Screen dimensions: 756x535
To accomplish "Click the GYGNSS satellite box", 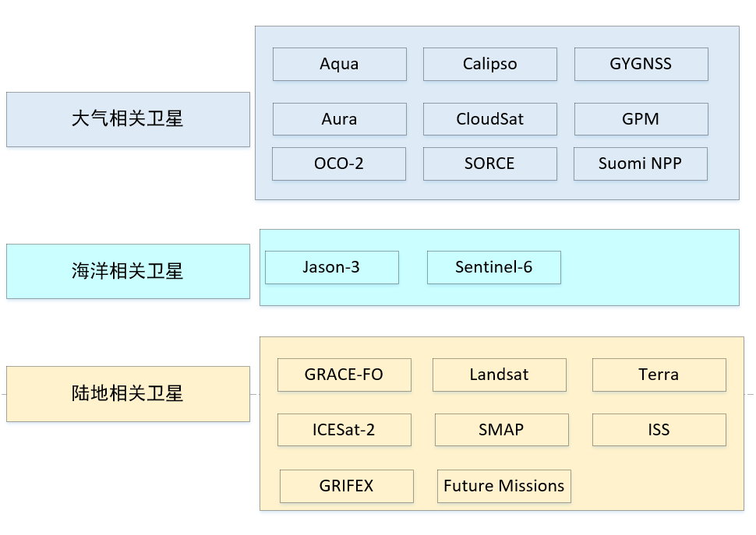I will point(641,64).
